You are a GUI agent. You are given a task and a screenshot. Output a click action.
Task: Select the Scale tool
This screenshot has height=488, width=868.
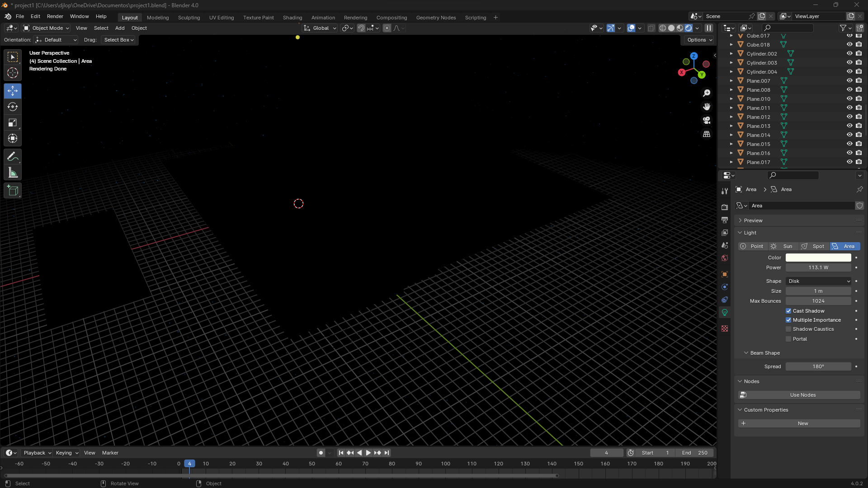point(13,123)
